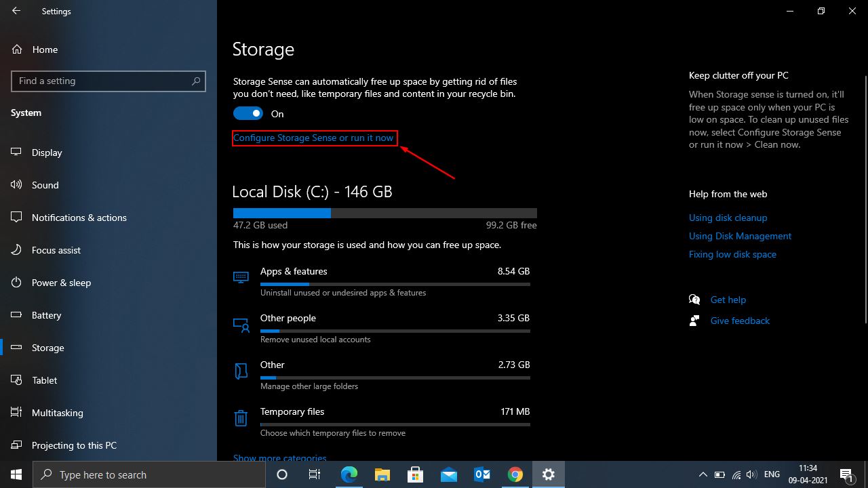
Task: Click the Other people accounts icon
Action: tap(241, 325)
